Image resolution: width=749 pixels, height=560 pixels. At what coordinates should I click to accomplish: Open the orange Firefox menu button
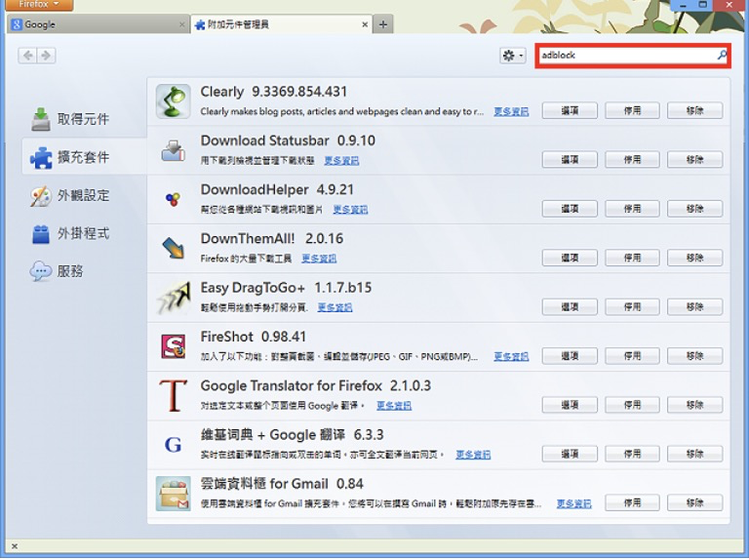39,4
